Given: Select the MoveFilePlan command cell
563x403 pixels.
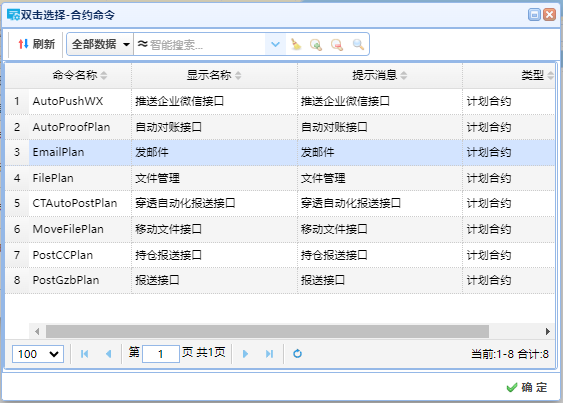Looking at the screenshot, I should click(80, 229).
